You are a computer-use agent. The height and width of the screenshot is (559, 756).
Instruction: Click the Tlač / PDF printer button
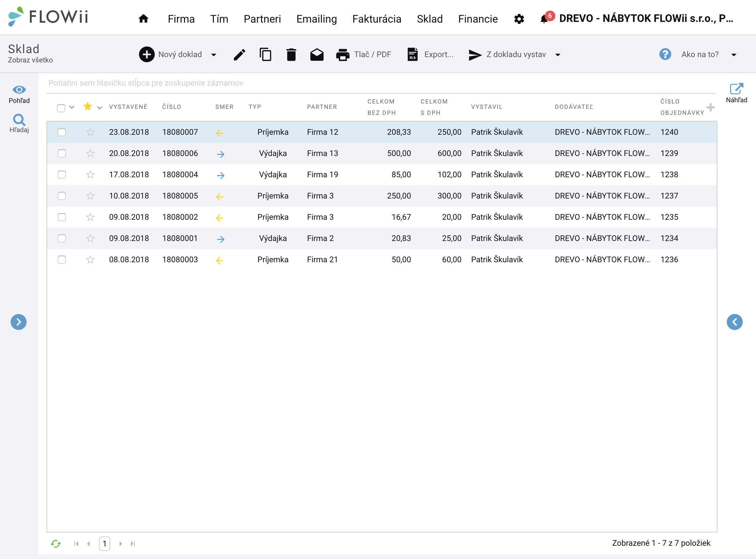point(363,54)
